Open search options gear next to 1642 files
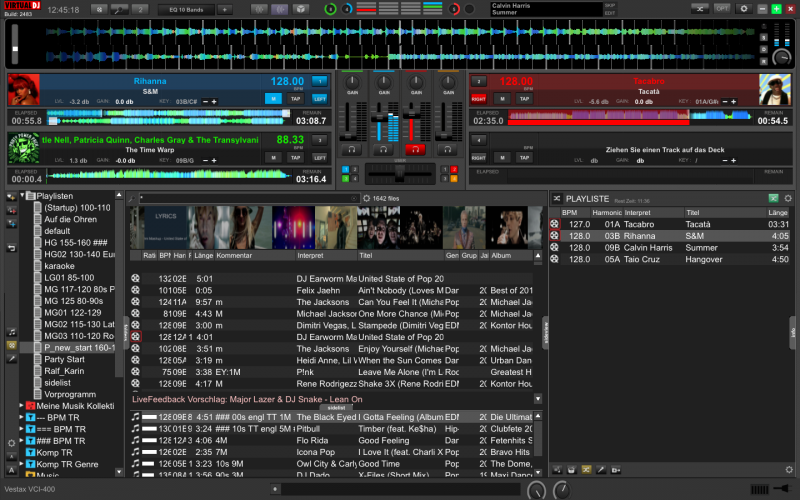Screen dimensions: 800x500 [366, 198]
